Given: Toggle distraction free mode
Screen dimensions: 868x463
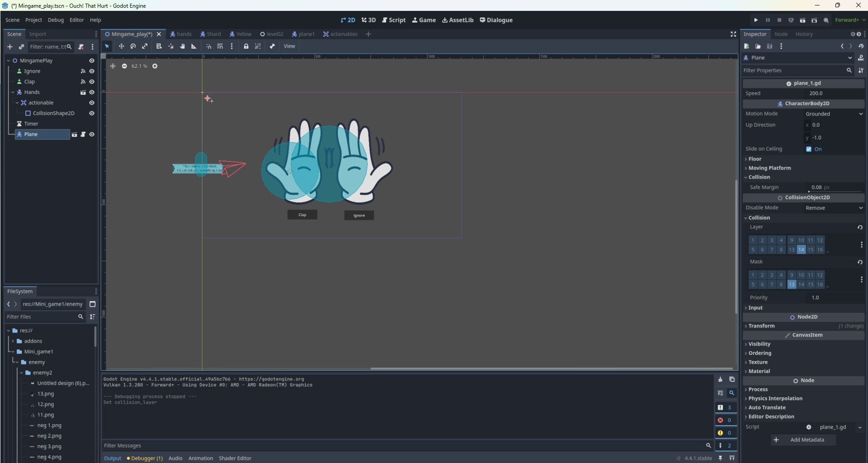Looking at the screenshot, I should click(x=733, y=34).
